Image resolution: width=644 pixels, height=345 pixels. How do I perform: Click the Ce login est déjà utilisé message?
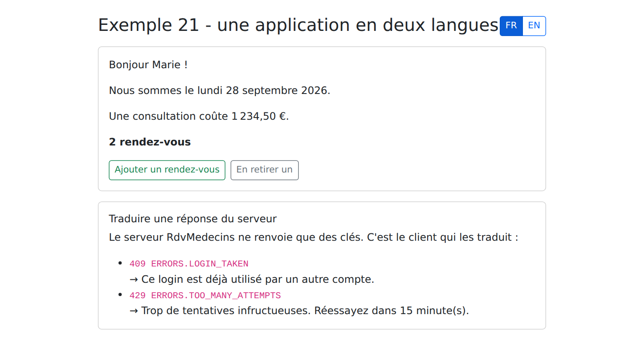coord(252,279)
